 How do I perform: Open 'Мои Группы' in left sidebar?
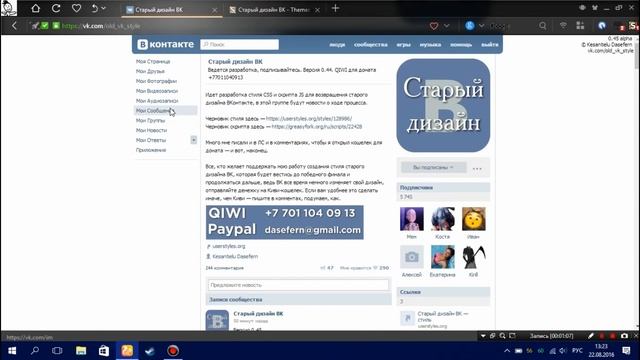coord(151,120)
